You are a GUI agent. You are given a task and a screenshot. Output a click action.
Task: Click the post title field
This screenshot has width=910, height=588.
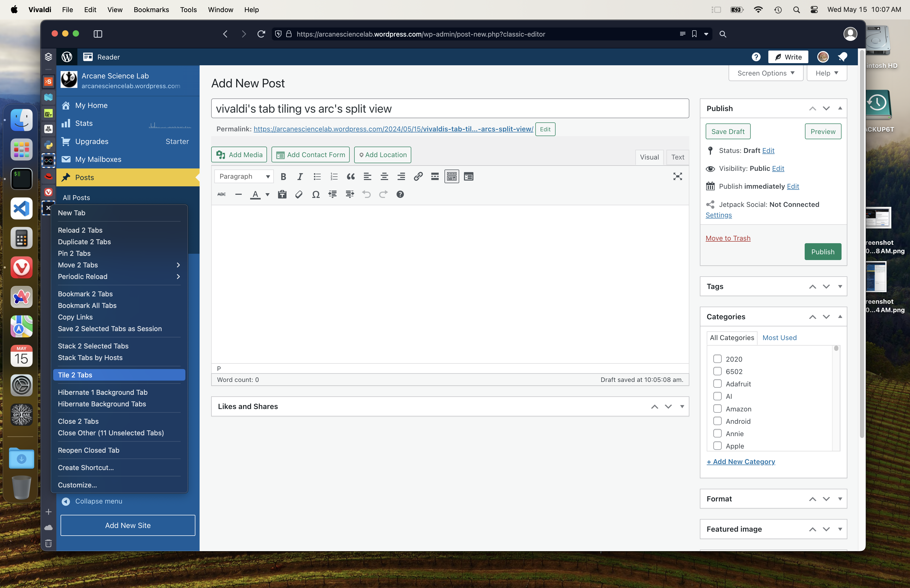click(x=450, y=108)
